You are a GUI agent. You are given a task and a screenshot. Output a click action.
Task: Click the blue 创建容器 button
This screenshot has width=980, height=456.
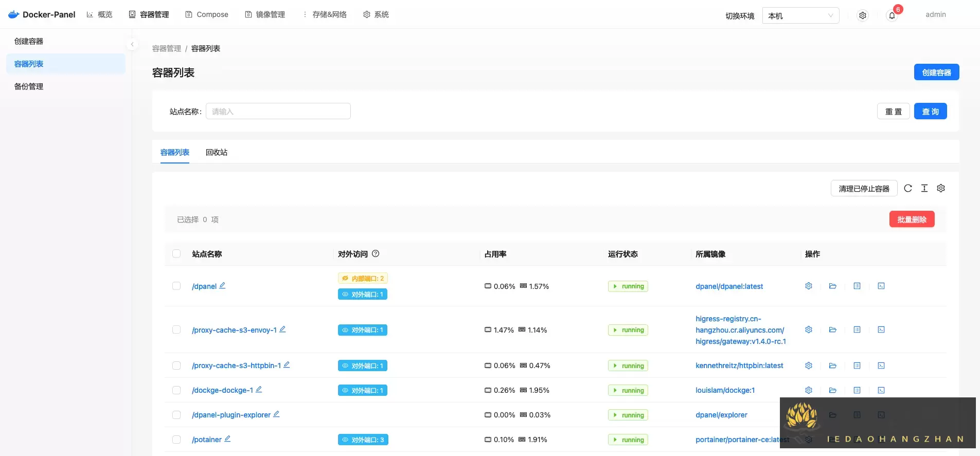point(936,72)
